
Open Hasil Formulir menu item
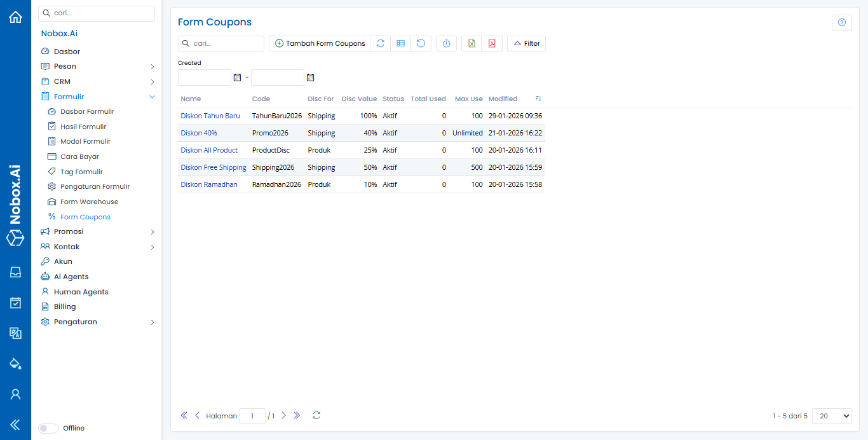[83, 127]
